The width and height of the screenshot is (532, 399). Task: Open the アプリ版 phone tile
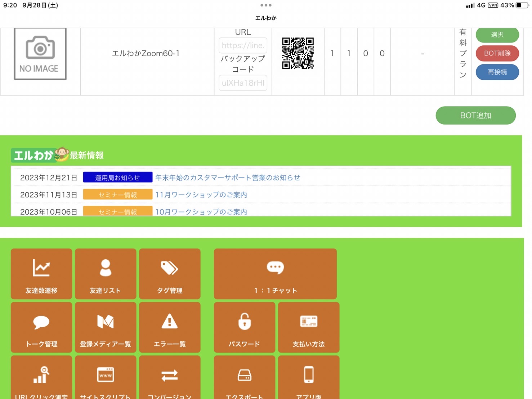click(309, 377)
